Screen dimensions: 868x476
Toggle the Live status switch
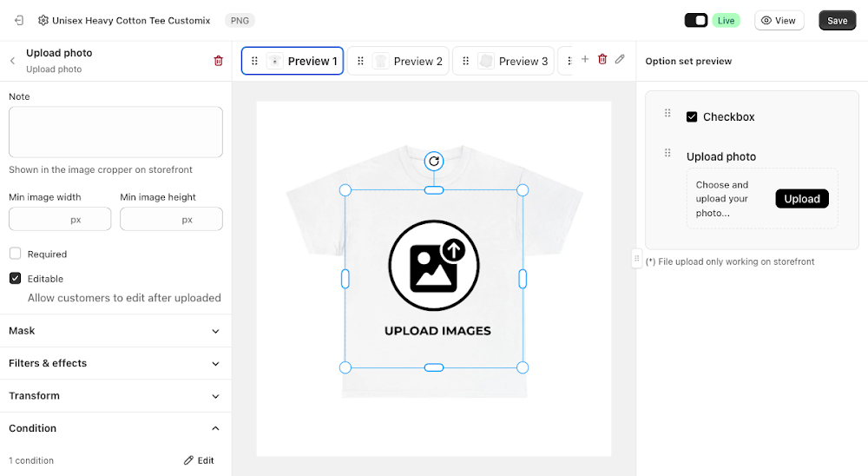[696, 21]
